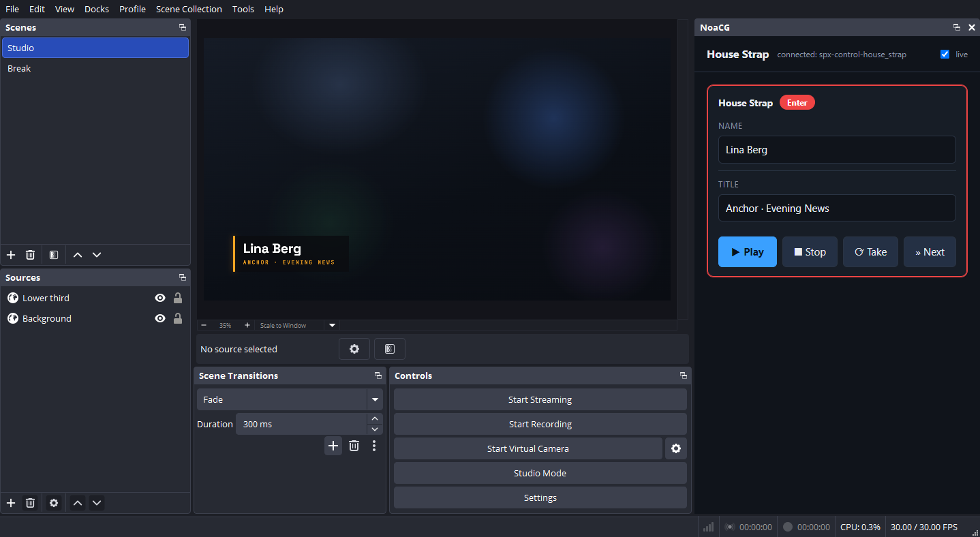Zoom in on the preview
Viewport: 980px width, 537px height.
click(247, 325)
